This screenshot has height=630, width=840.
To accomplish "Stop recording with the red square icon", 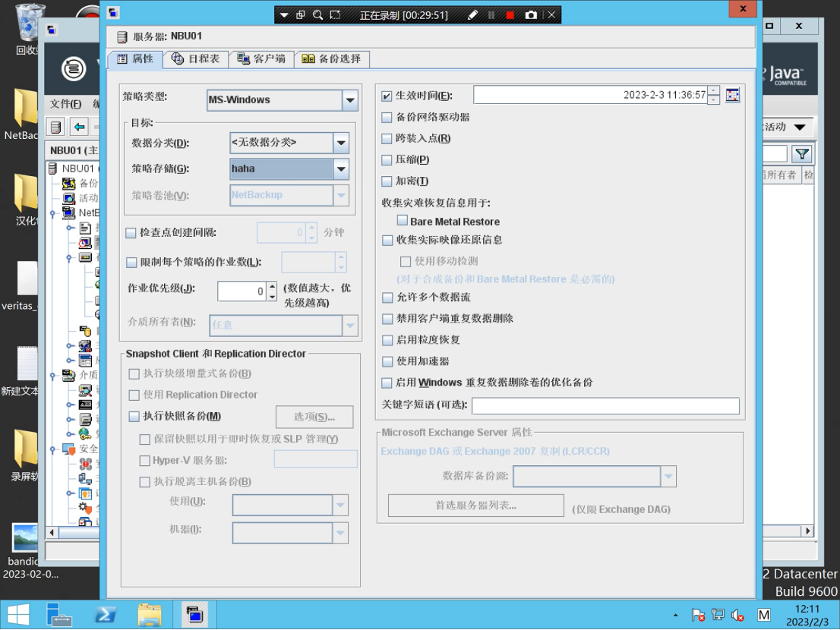I will click(x=510, y=14).
